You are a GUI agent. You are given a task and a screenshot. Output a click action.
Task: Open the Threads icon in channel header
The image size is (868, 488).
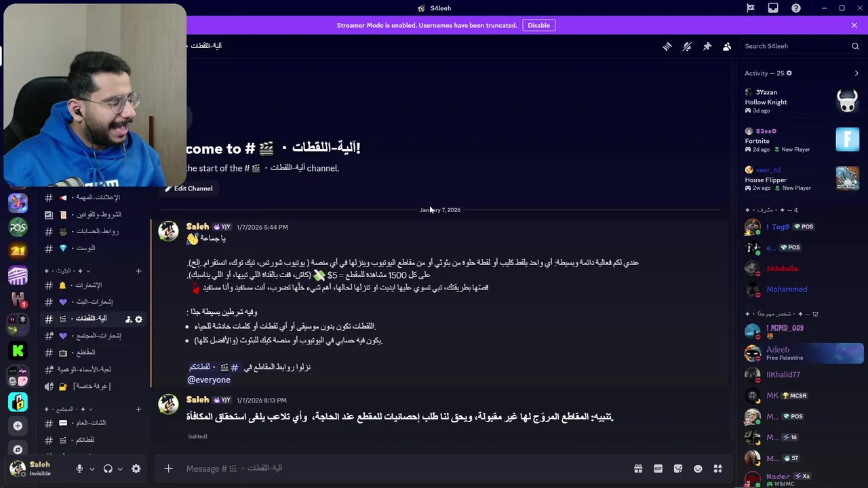pyautogui.click(x=667, y=46)
